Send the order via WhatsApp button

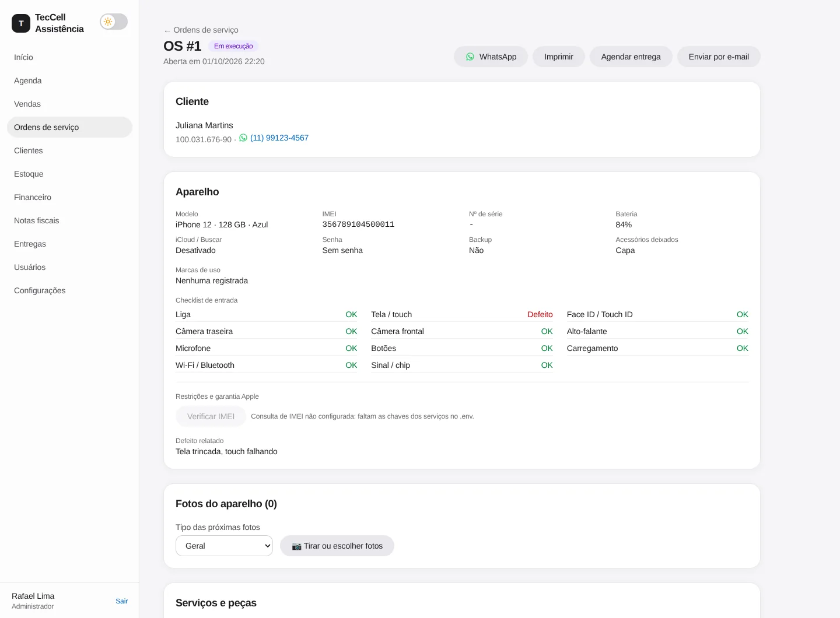pos(491,57)
